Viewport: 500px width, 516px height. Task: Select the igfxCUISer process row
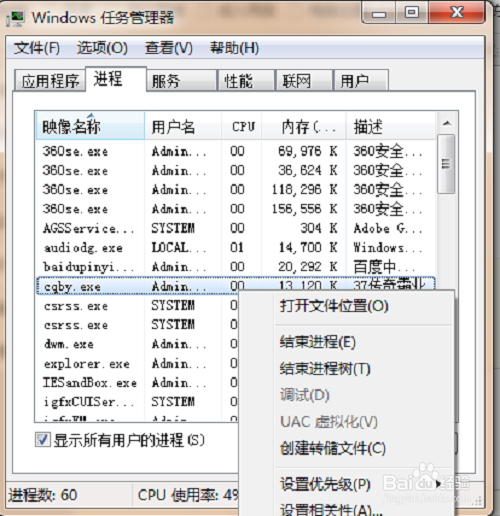pos(137,402)
